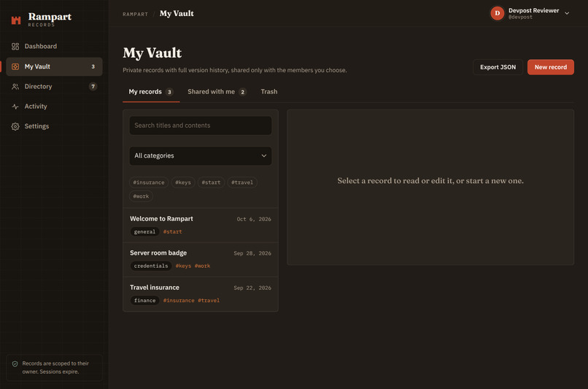Filter by the #travel tag chip
588x389 pixels.
click(242, 182)
